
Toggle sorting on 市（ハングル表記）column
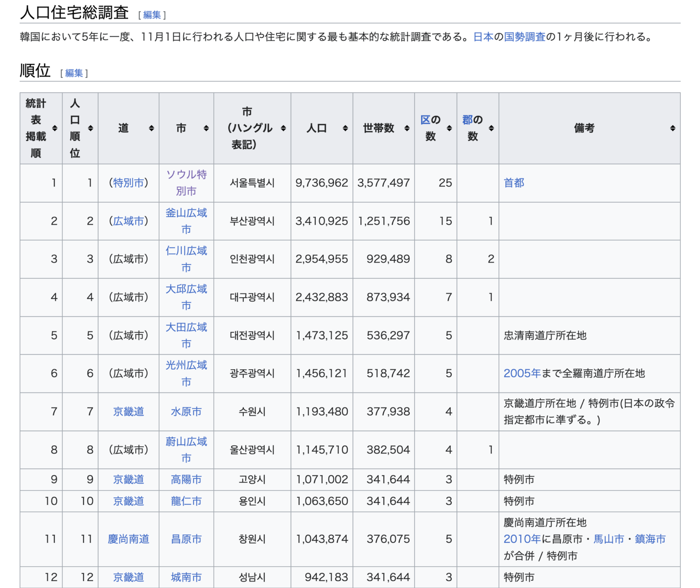[x=283, y=128]
